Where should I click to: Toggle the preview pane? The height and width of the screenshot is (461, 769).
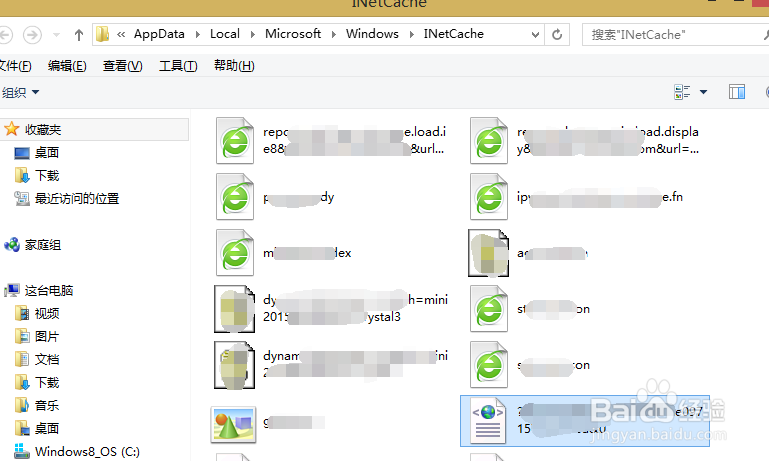[x=737, y=92]
